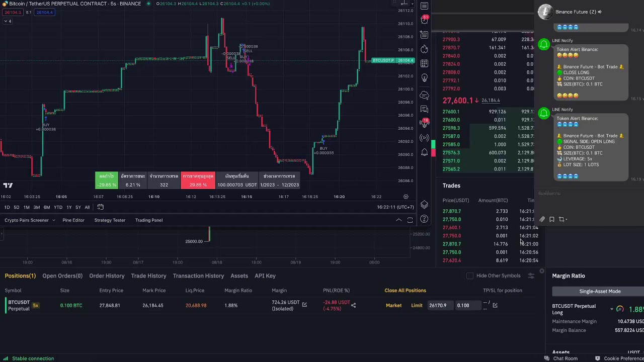Open the Assets tab
The height and width of the screenshot is (362, 644).
click(x=239, y=276)
